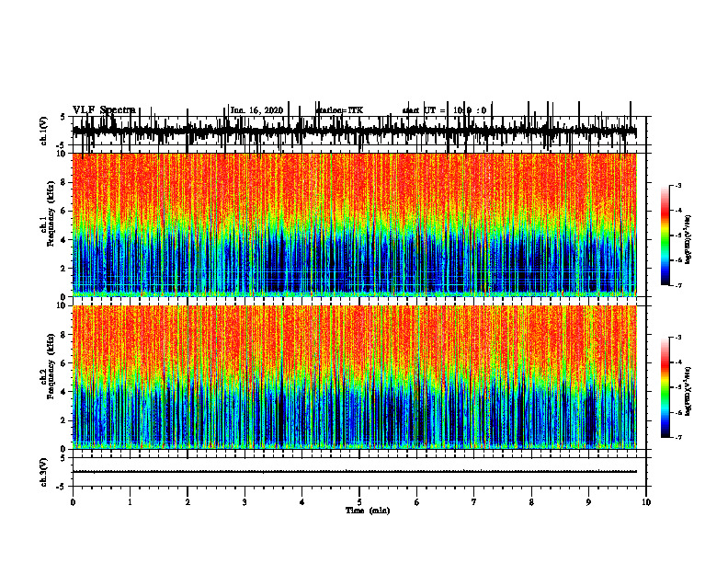Click the '-3' label on ch.1 color bar
This screenshot has height=563, width=728.
pos(677,185)
